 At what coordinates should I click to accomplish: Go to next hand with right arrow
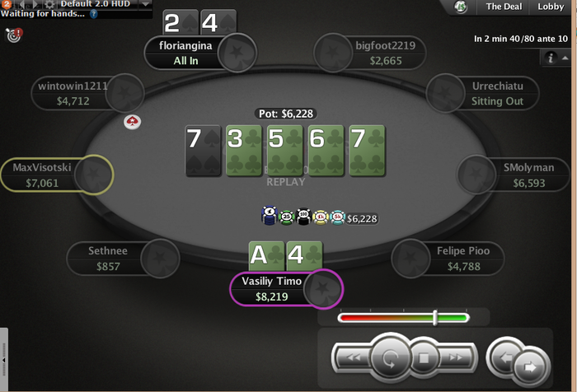[x=530, y=366]
